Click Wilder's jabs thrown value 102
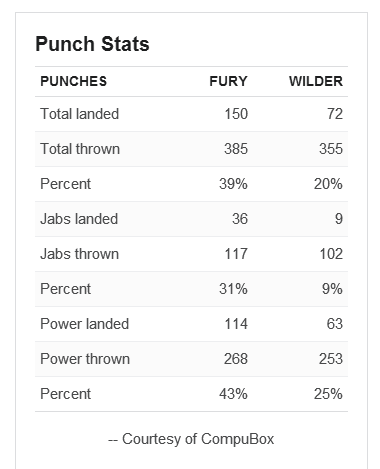Viewport: 380px width, 469px height. click(x=331, y=254)
